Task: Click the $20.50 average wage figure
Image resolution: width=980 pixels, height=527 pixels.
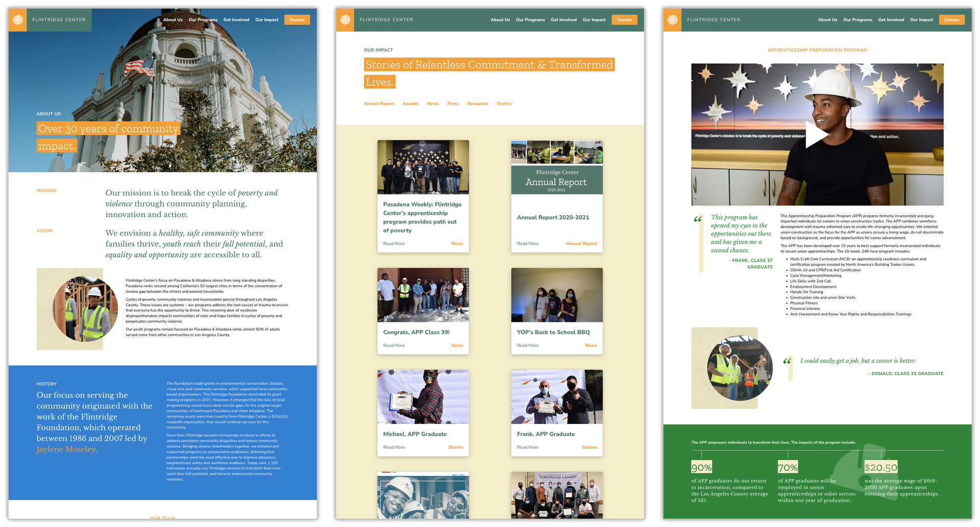Action: pyautogui.click(x=881, y=467)
